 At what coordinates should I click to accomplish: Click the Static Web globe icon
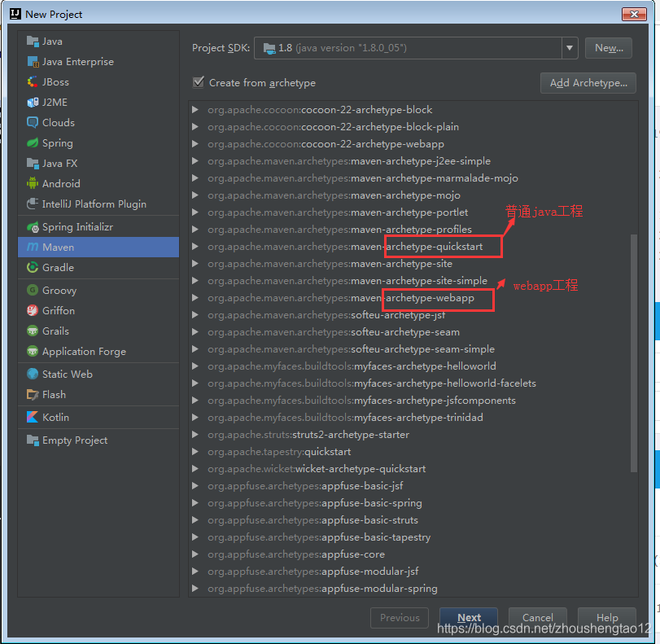point(33,374)
